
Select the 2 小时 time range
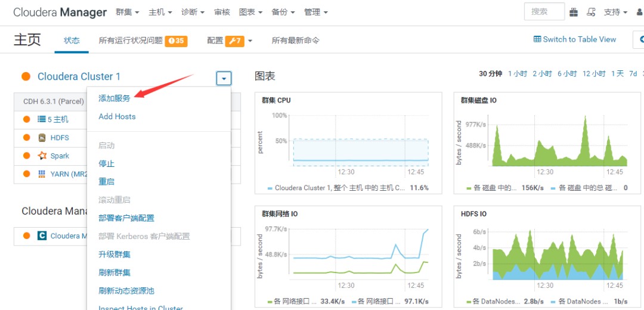pos(543,73)
